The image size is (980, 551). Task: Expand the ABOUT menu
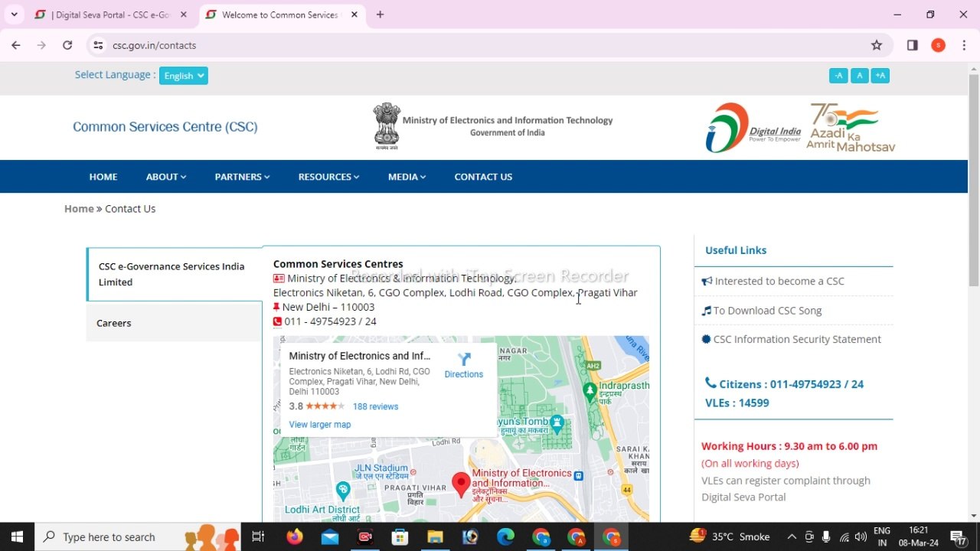coord(166,177)
